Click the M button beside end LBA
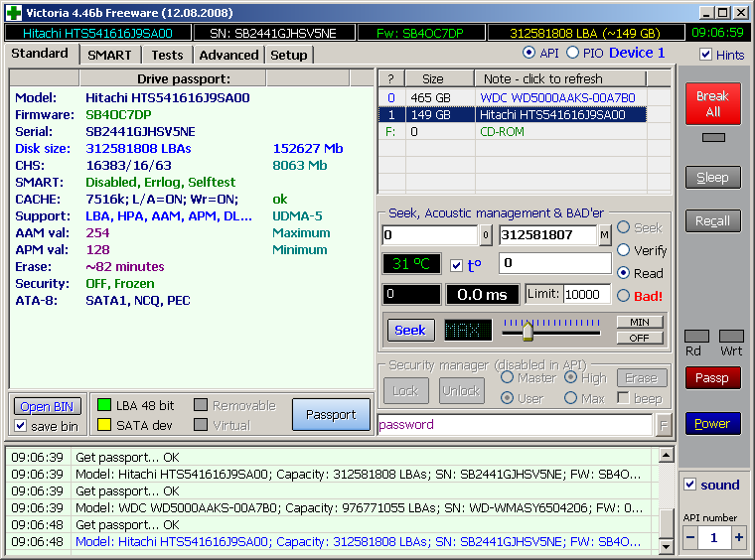The image size is (755, 560). [604, 235]
